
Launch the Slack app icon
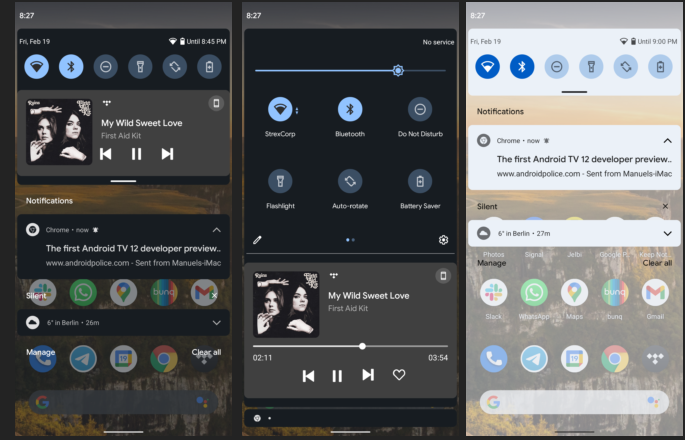[x=493, y=292]
